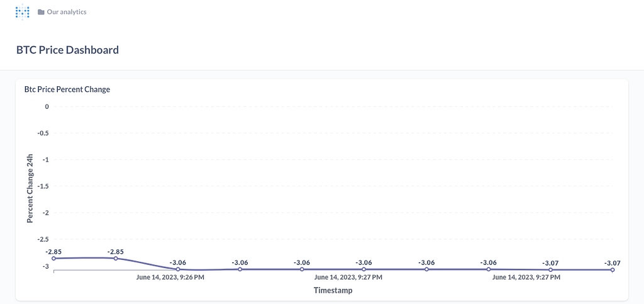Select the second -2.85 data point marker
644x304 pixels.
pyautogui.click(x=116, y=259)
